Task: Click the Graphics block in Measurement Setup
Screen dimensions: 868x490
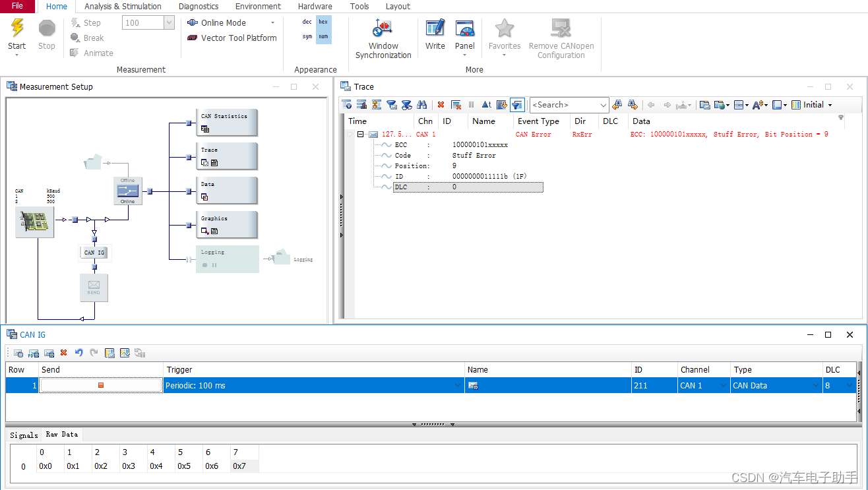Action: 226,224
